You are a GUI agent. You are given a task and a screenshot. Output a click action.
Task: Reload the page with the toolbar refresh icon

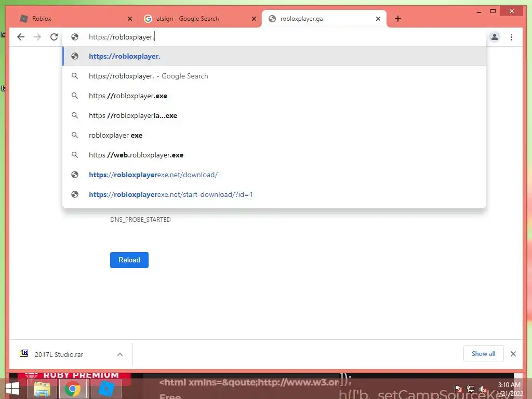coord(54,37)
